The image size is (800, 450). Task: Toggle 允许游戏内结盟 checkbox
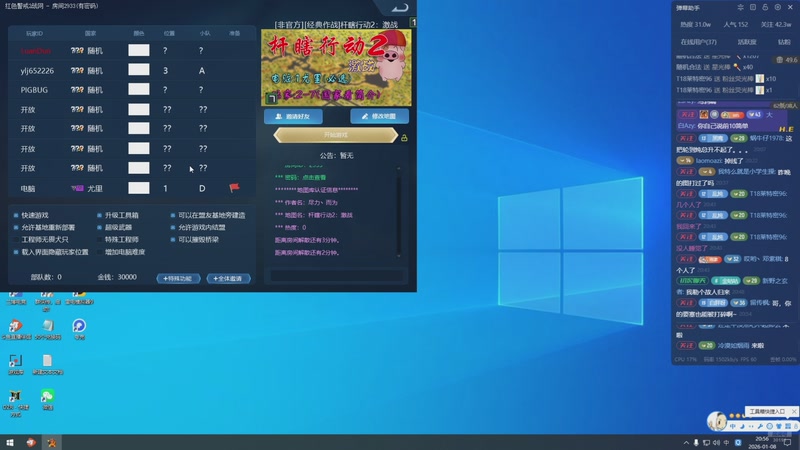[x=173, y=228]
